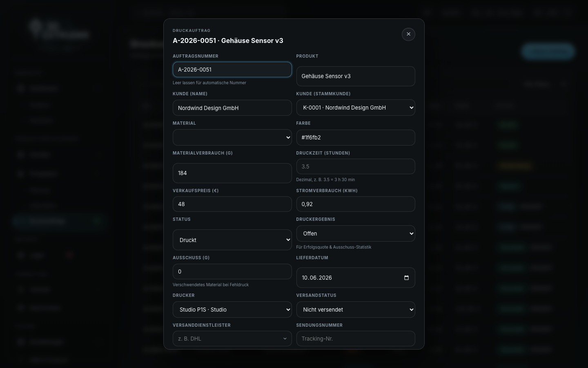
Task: Open the Status dropdown showing Druckt
Action: tap(232, 240)
